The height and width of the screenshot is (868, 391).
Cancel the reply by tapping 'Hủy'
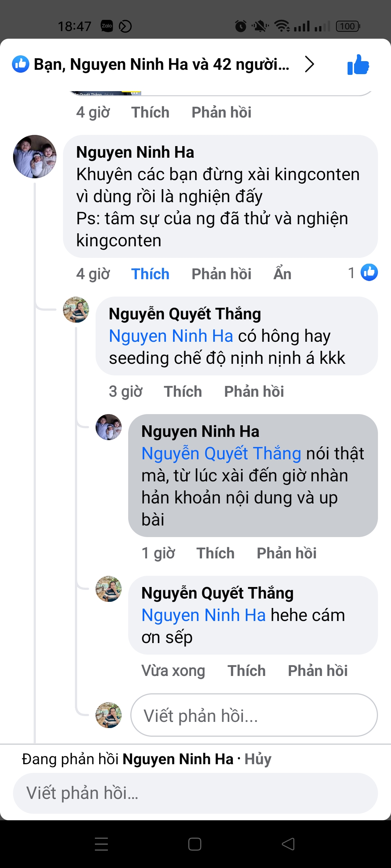coord(258,759)
